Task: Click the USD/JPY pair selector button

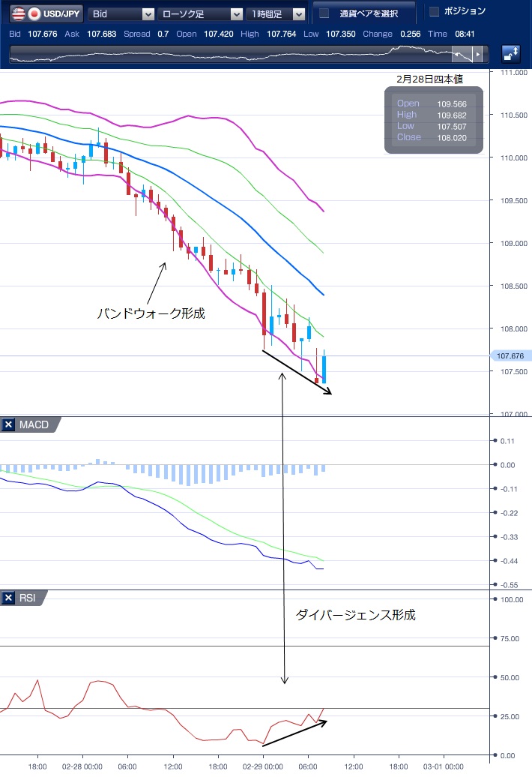Action: pyautogui.click(x=46, y=13)
